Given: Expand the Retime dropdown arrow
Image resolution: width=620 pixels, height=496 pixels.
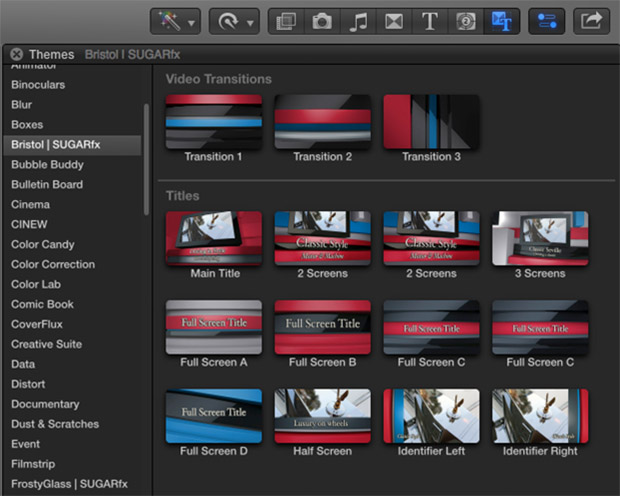Looking at the screenshot, I should point(250,23).
